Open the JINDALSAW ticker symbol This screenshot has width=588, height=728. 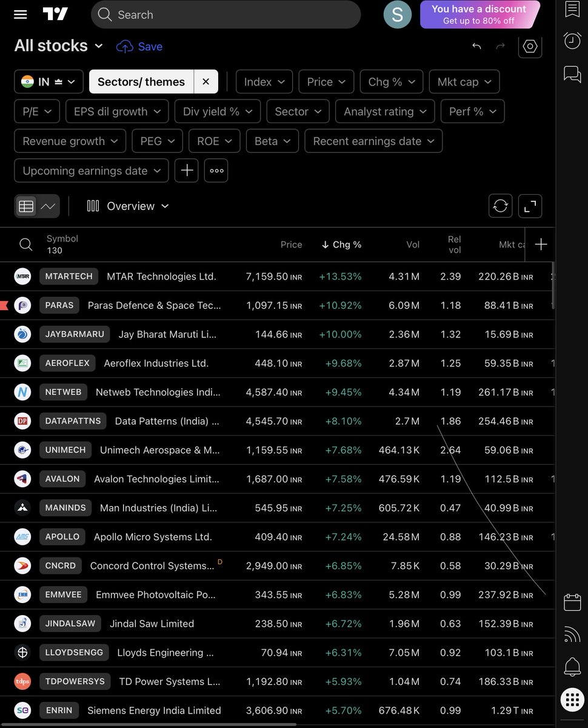(70, 624)
